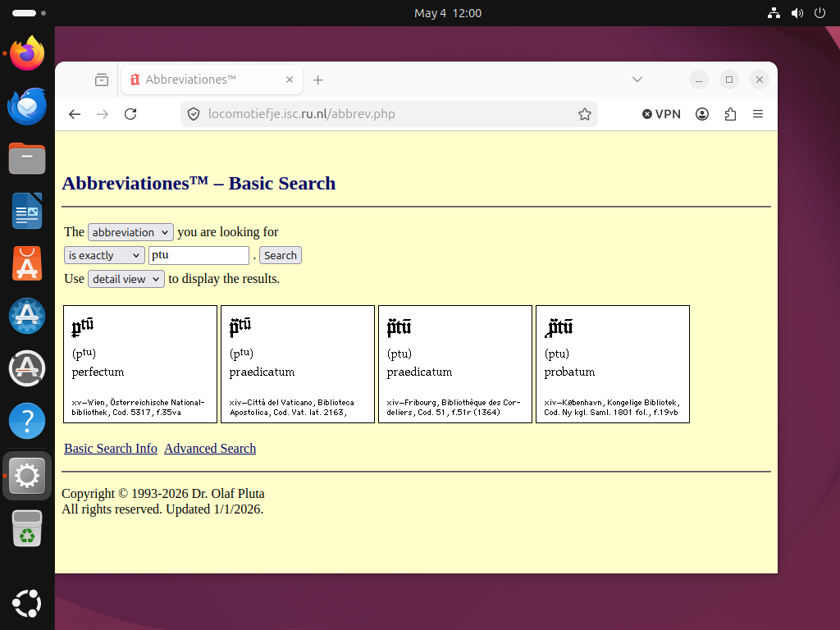Viewport: 840px width, 630px height.
Task: Click 'Copyright © 1993-2026 Dr. Olaf Pluta' text
Action: pyautogui.click(x=163, y=493)
